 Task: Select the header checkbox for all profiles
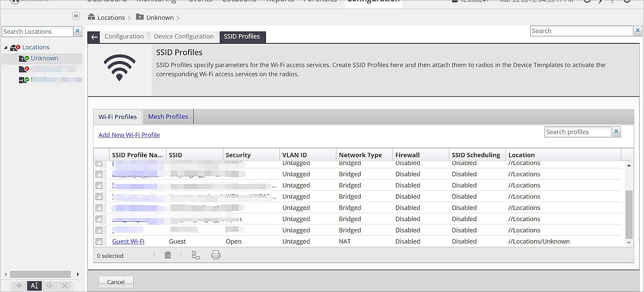click(x=101, y=155)
